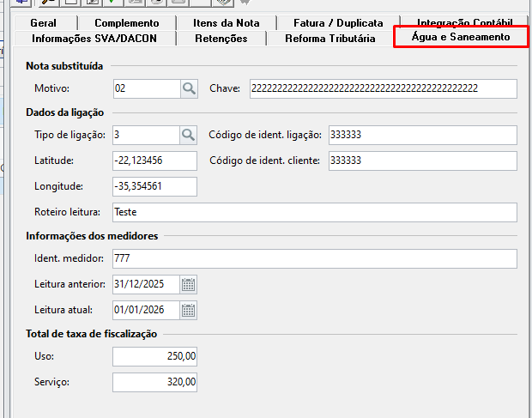This screenshot has width=532, height=418.
Task: Click the Latitude: label
Action: [54, 161]
